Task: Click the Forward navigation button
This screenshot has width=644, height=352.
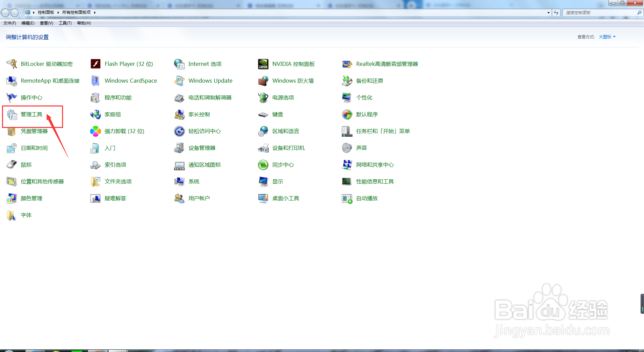Action: tap(14, 13)
